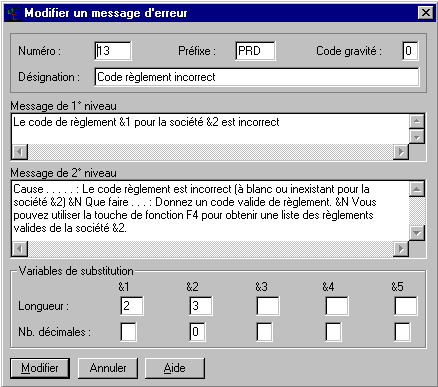Focus the Préfixe field containing PRD

[255, 51]
